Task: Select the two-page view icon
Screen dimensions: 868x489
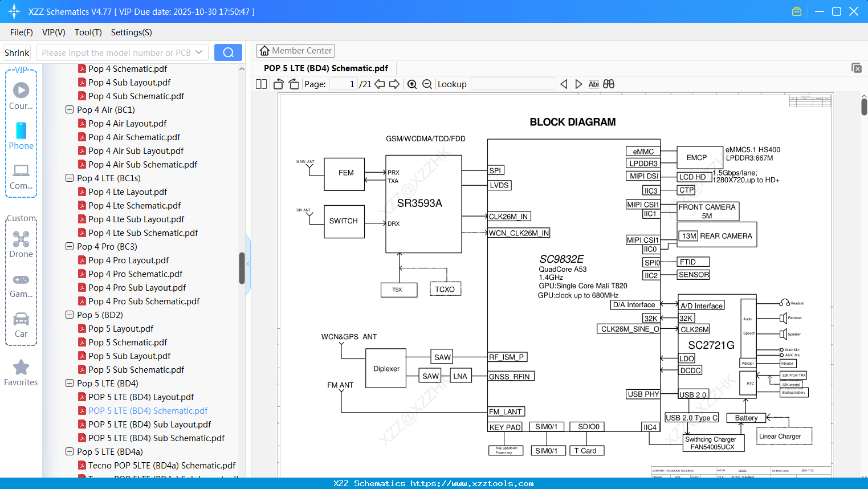Action: (260, 84)
